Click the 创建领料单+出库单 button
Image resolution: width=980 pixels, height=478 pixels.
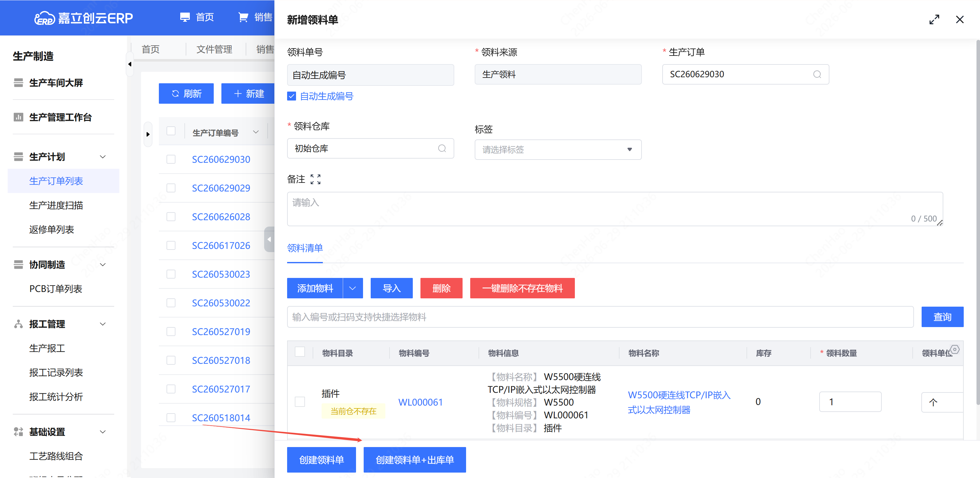tap(415, 460)
